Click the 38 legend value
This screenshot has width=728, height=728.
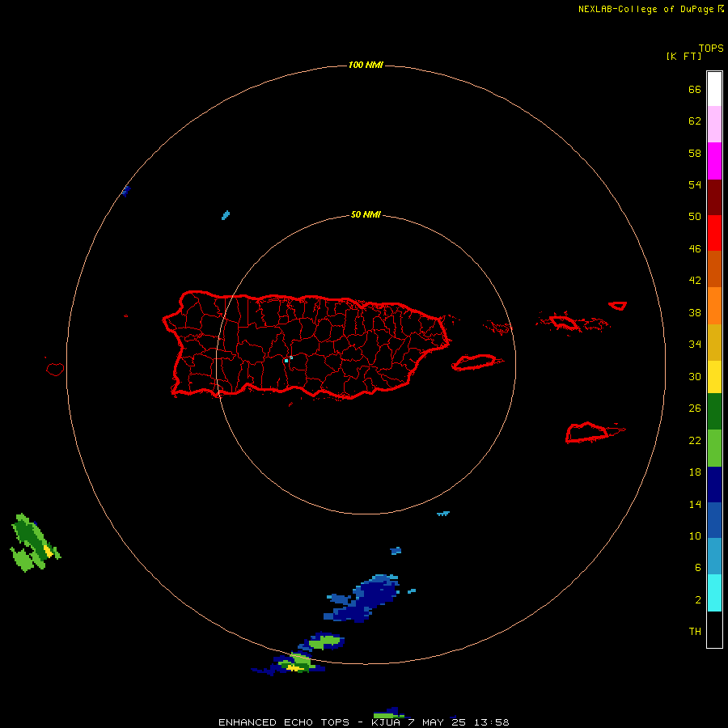point(695,312)
